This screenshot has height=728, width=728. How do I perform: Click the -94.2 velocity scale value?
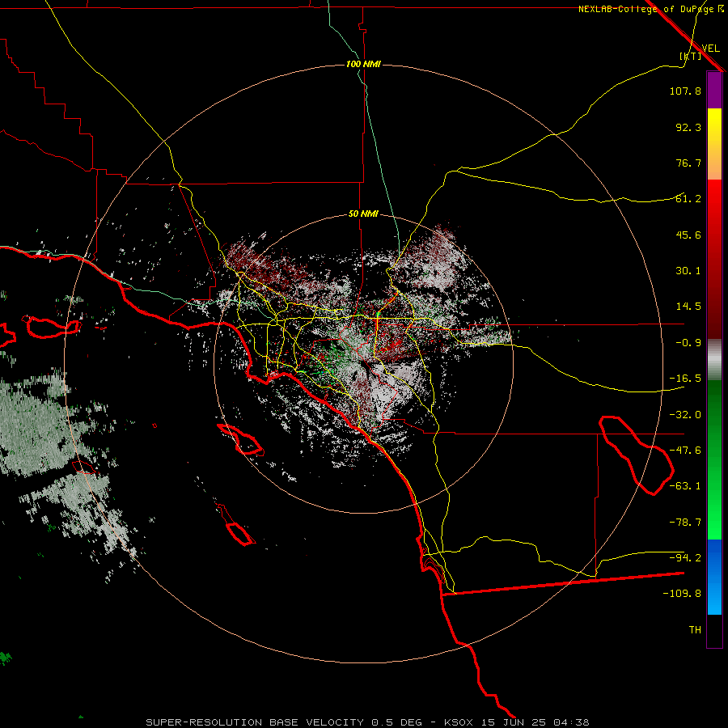[685, 558]
